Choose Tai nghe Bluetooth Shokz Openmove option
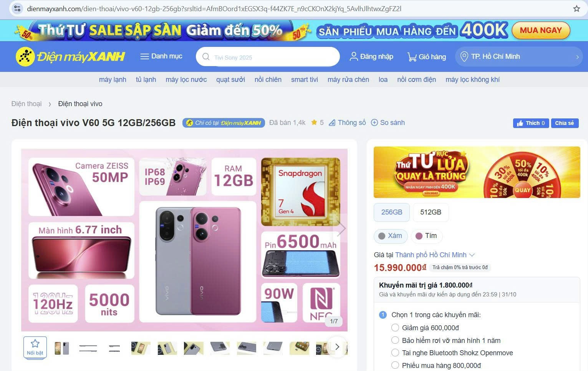Image resolution: width=588 pixels, height=371 pixels. click(395, 353)
